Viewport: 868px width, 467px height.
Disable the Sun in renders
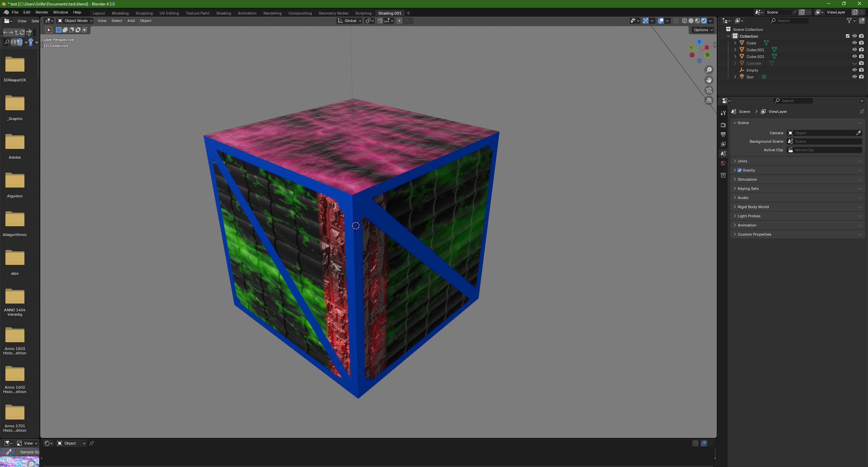[862, 77]
